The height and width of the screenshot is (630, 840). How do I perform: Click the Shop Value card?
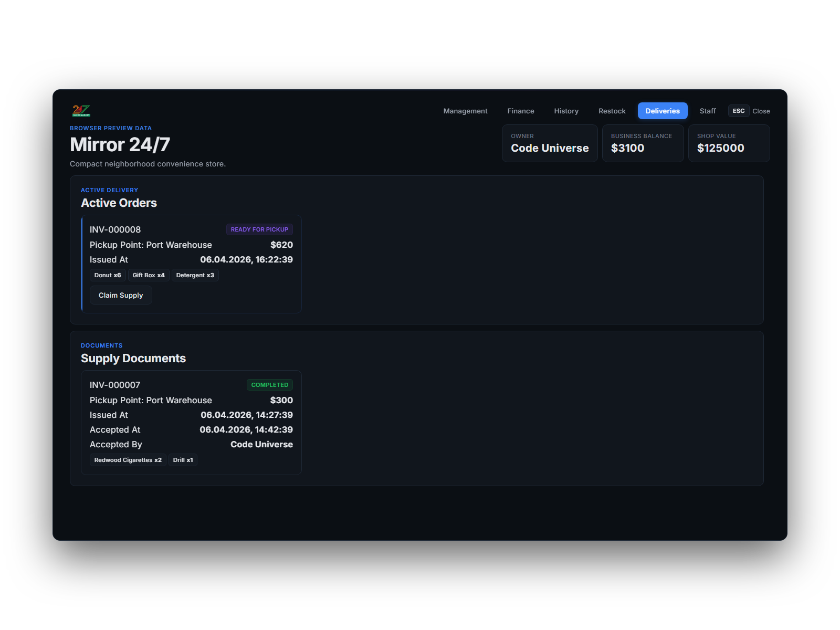(x=728, y=143)
